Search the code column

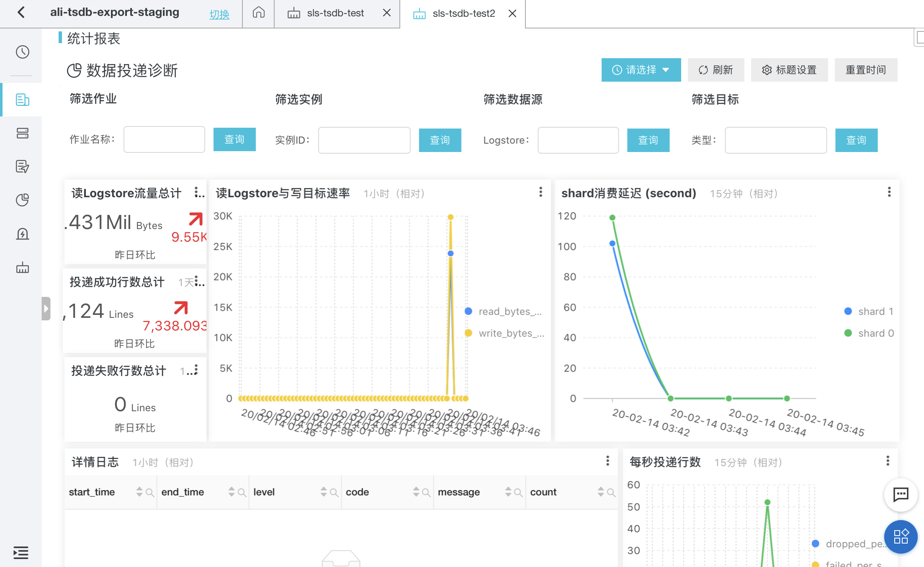tap(426, 493)
